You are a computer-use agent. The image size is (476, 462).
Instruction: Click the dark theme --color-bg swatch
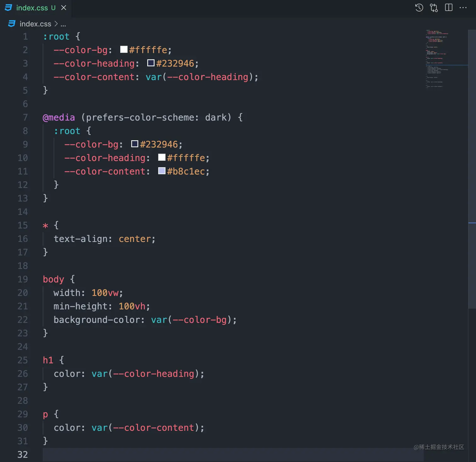(134, 144)
